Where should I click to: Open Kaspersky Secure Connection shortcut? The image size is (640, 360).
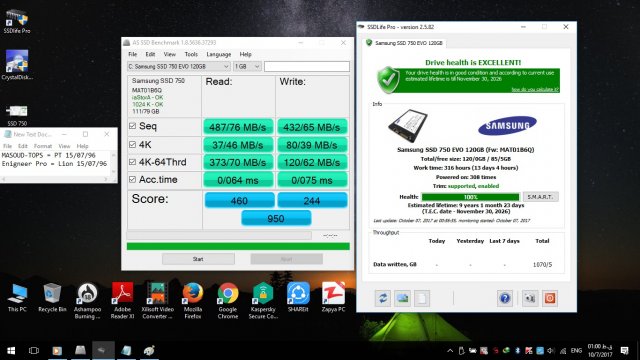coord(263,301)
